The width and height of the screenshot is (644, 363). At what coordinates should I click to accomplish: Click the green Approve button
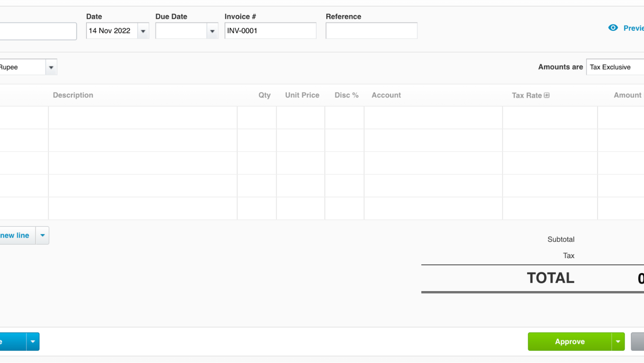(569, 342)
